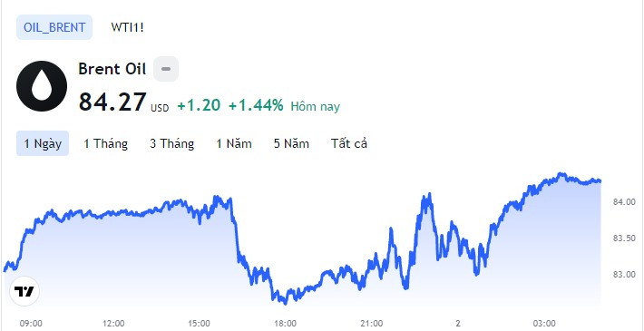
Task: Click the minus badge beside Brent Oil
Action: 166,69
